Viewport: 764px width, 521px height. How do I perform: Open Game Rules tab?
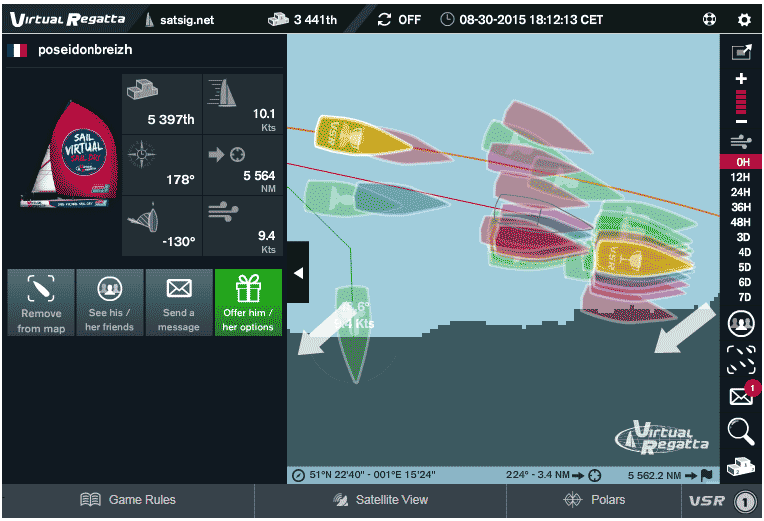pyautogui.click(x=128, y=500)
